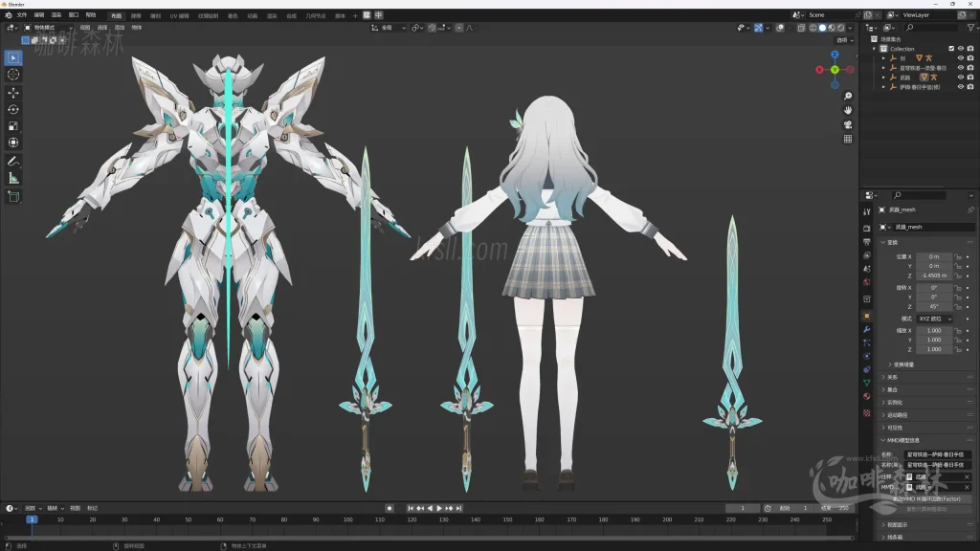This screenshot has height=551, width=980.
Task: Open the Tool properties tab
Action: [x=867, y=211]
